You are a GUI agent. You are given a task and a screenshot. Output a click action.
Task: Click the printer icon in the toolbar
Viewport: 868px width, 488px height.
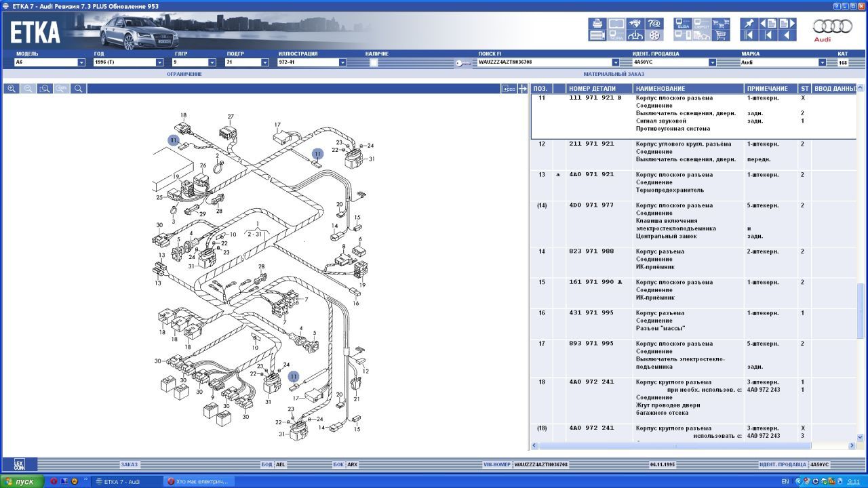[x=597, y=24]
